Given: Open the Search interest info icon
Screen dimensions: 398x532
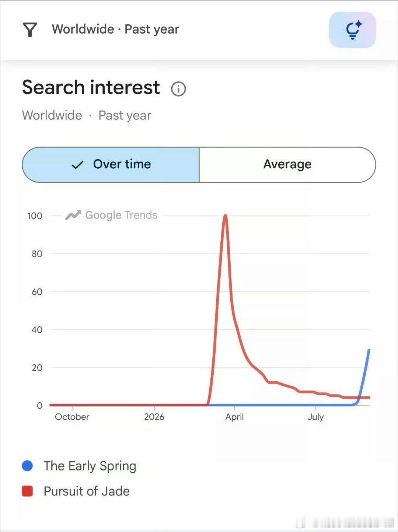Looking at the screenshot, I should tap(178, 89).
